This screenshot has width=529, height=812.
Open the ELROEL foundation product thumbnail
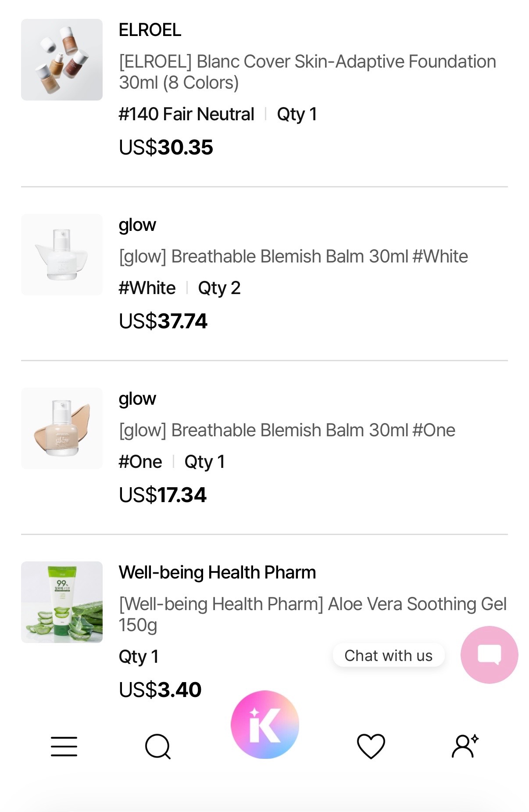tap(62, 60)
